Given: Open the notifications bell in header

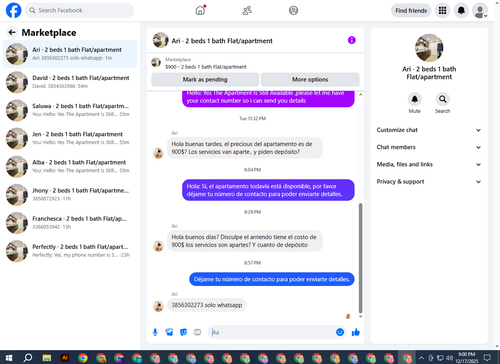Looking at the screenshot, I should tap(461, 10).
